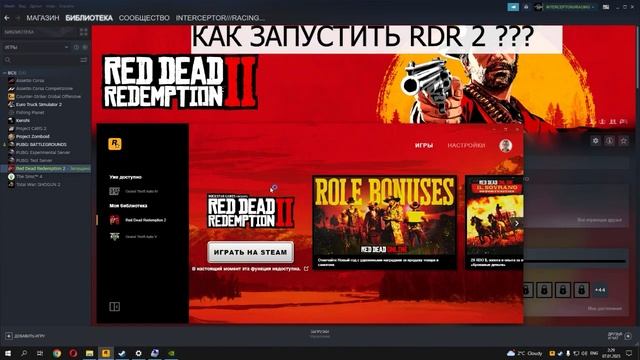Go back with Steam's back arrow
Viewport: 640px width, 360px height.
point(7,18)
